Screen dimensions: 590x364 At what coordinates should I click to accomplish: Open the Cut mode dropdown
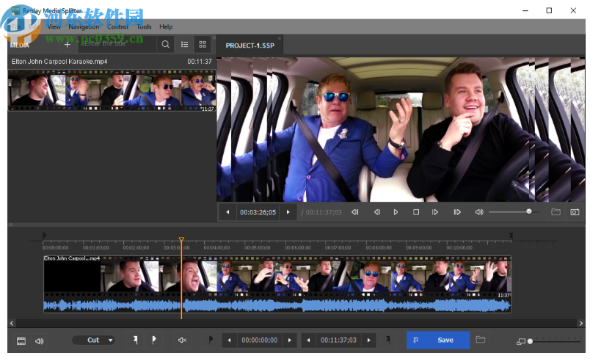[x=93, y=341]
